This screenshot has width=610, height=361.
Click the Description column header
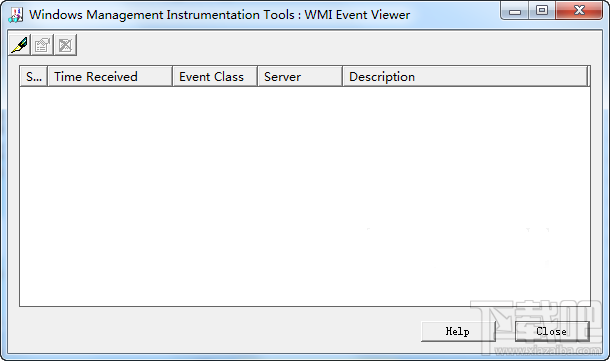465,76
